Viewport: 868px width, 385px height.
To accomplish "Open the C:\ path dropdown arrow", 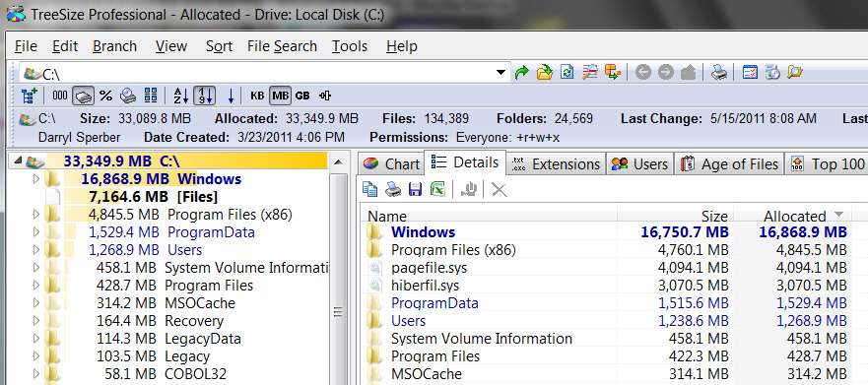I will [x=501, y=73].
